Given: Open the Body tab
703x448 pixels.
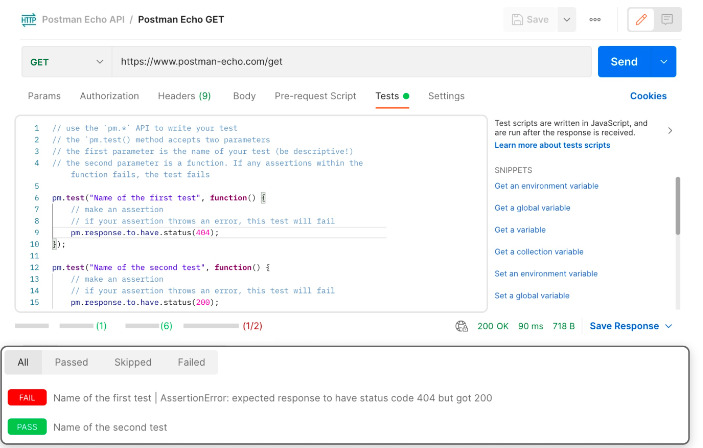Looking at the screenshot, I should pos(244,96).
